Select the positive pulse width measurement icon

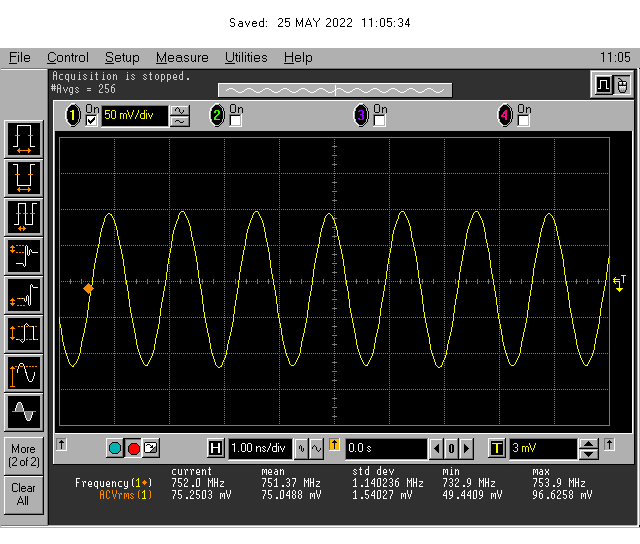[23, 138]
